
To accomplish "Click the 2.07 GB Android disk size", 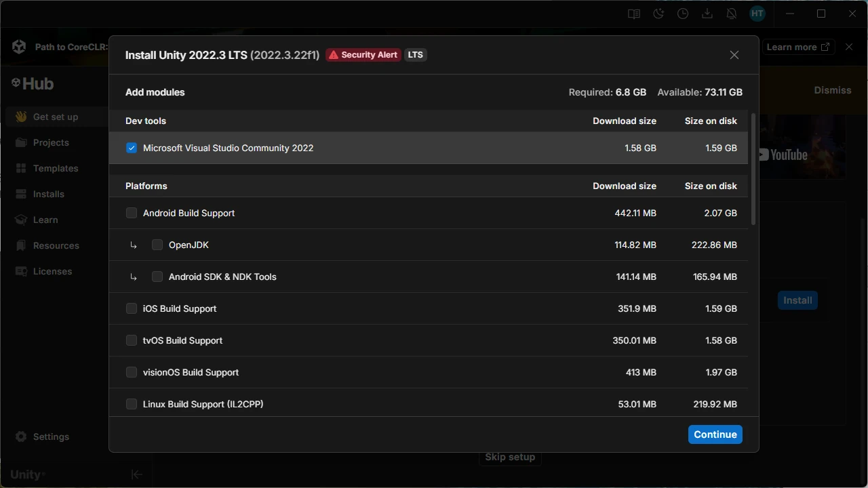I will point(721,213).
